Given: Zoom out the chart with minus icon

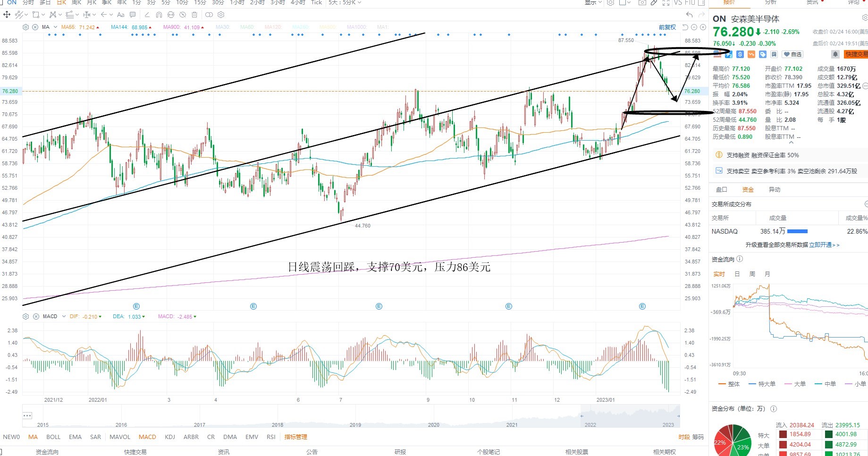Looking at the screenshot, I should coord(694,27).
